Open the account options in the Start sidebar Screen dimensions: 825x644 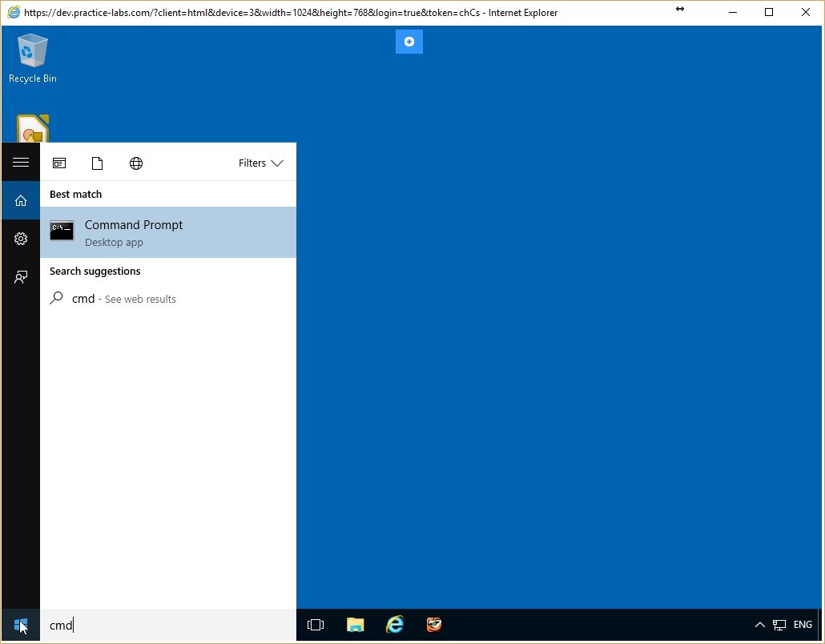pos(20,276)
